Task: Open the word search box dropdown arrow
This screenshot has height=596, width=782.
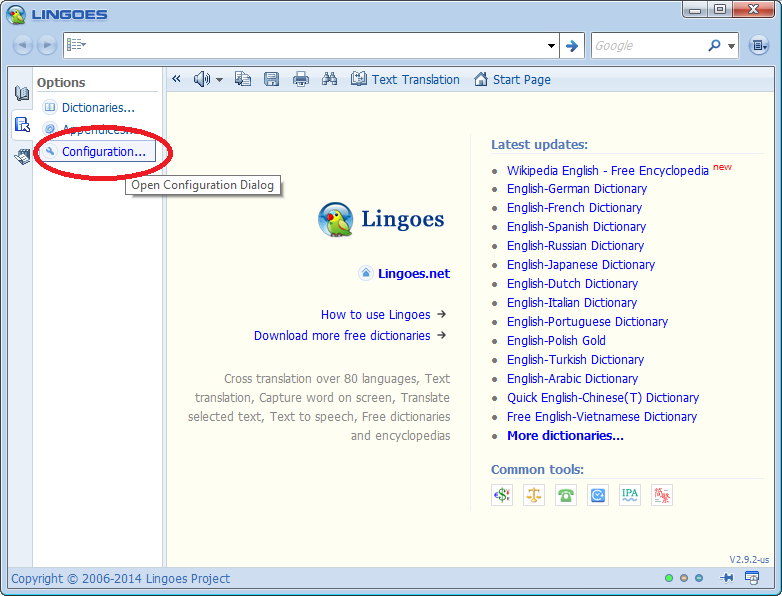Action: point(551,45)
